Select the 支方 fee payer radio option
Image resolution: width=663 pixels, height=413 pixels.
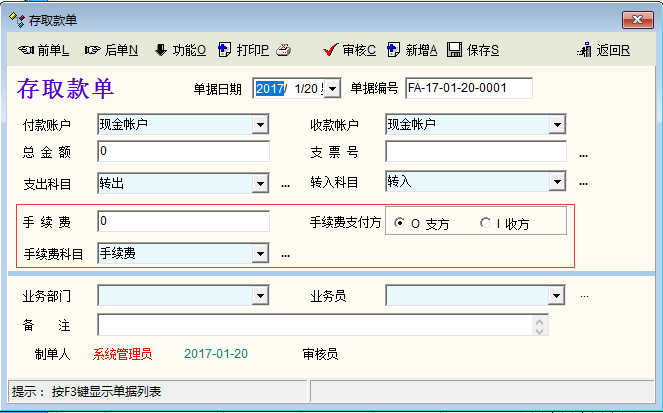pyautogui.click(x=401, y=223)
